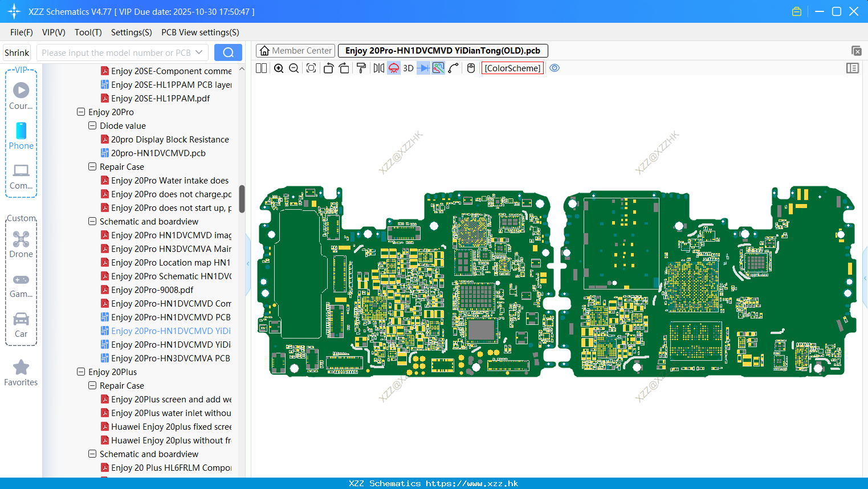Image resolution: width=868 pixels, height=489 pixels.
Task: Open the right side panel icon
Action: [x=853, y=68]
